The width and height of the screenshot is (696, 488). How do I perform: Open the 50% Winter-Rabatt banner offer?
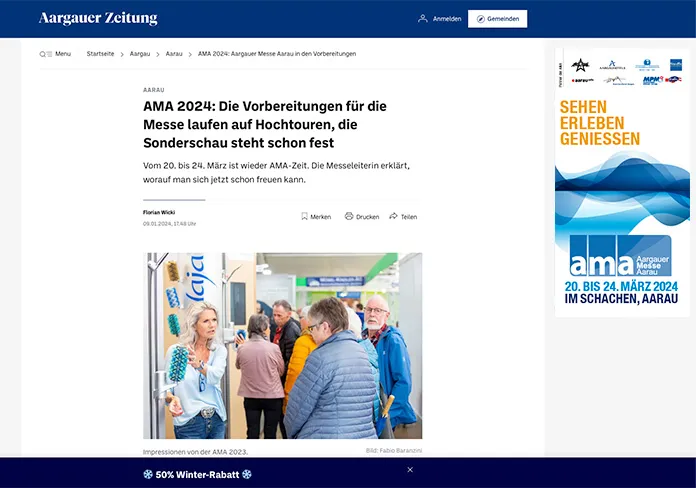(197, 475)
